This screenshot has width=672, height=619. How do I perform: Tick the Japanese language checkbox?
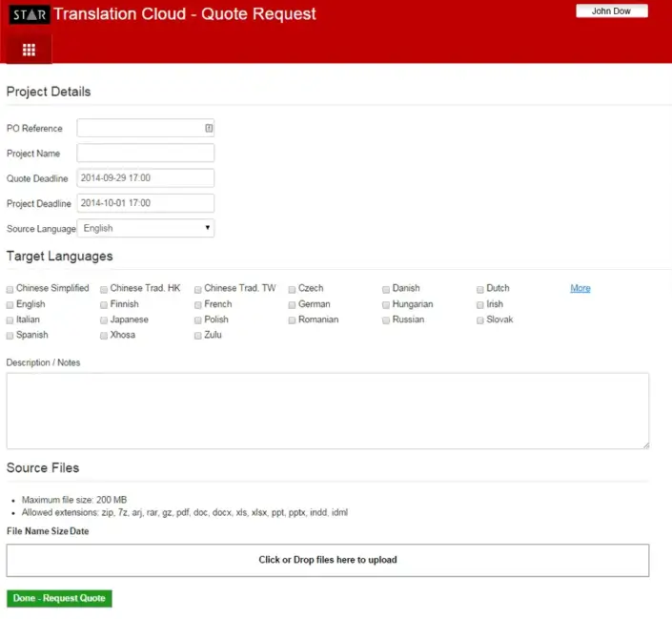click(104, 320)
